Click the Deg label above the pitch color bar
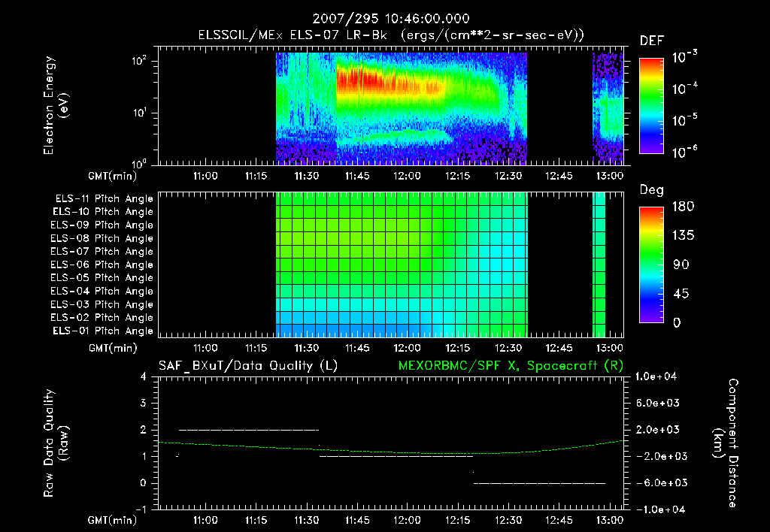770x532 pixels. (x=652, y=190)
